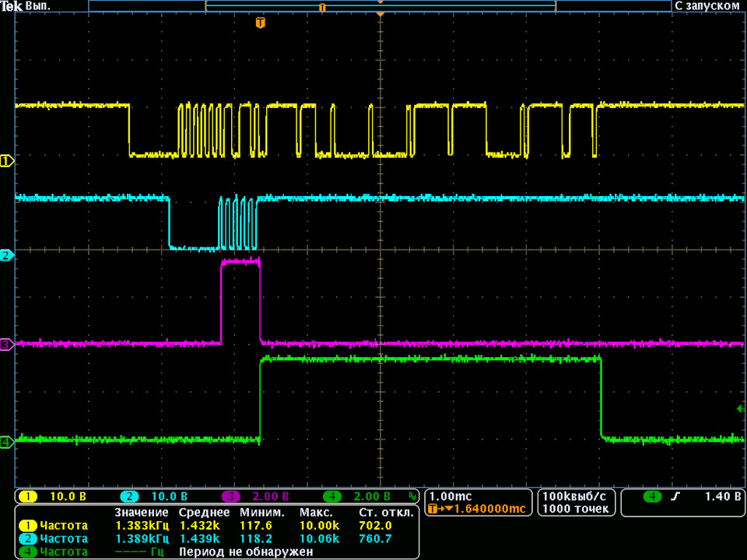Click trigger source channel 4 badge
The height and width of the screenshot is (560, 747).
[x=652, y=497]
